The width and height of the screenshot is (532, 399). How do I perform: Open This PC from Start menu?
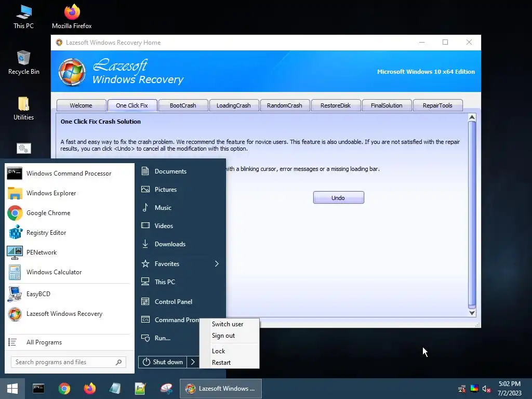[180, 282]
